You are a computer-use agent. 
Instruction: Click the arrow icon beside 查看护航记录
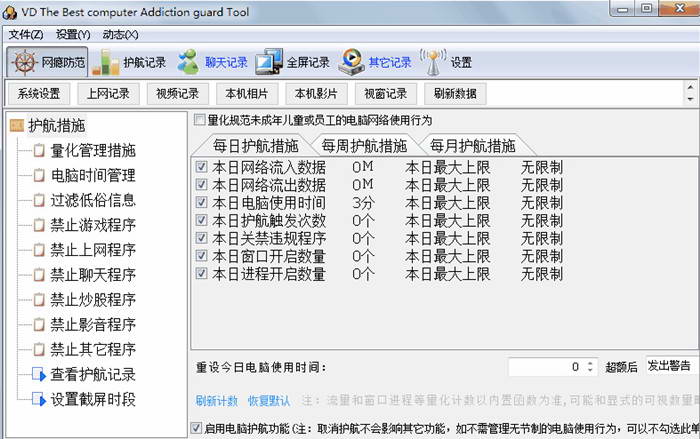pyautogui.click(x=39, y=374)
